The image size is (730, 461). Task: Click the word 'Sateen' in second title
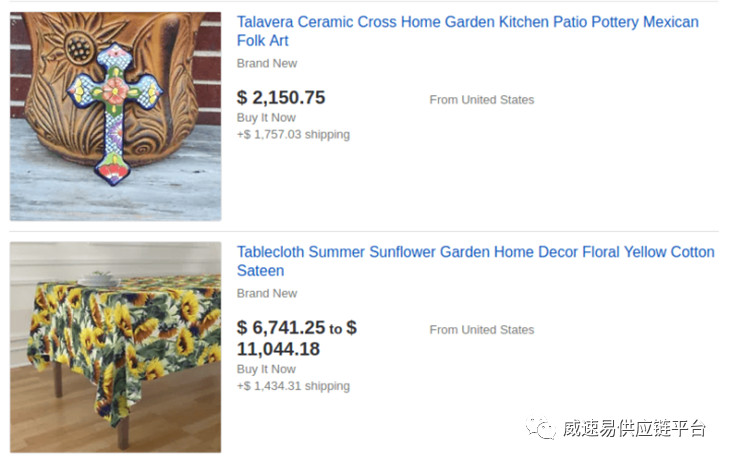pyautogui.click(x=260, y=271)
